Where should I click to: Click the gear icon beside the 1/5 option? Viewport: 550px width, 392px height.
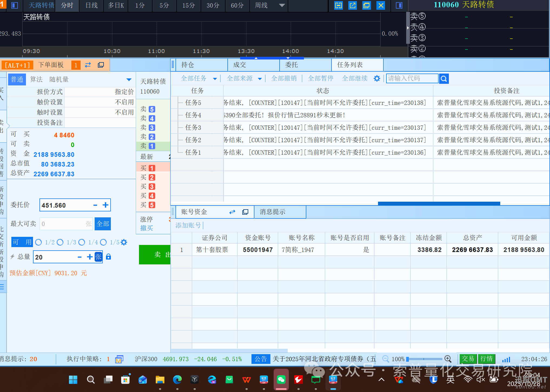(124, 242)
